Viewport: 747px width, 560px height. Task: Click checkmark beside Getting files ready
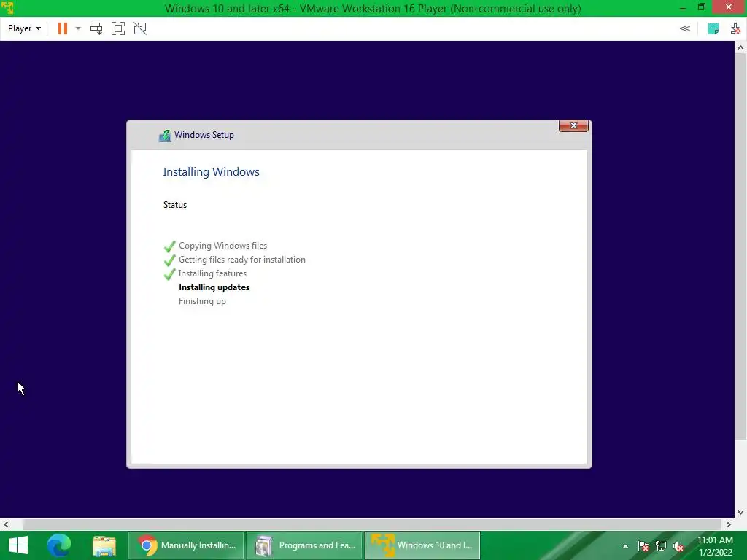point(169,260)
